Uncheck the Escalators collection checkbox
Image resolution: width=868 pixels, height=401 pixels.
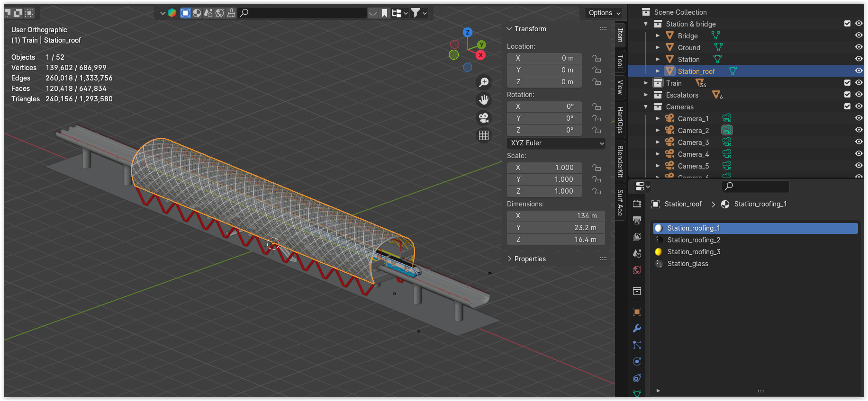847,95
